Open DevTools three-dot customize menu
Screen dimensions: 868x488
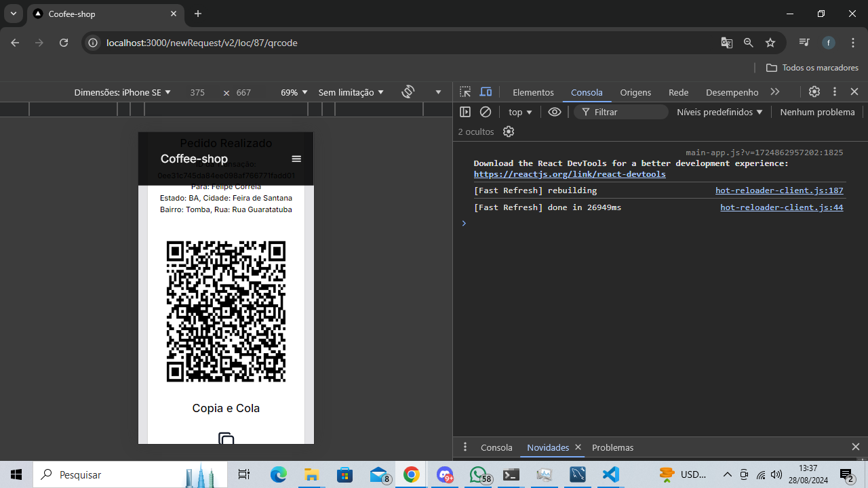point(835,92)
